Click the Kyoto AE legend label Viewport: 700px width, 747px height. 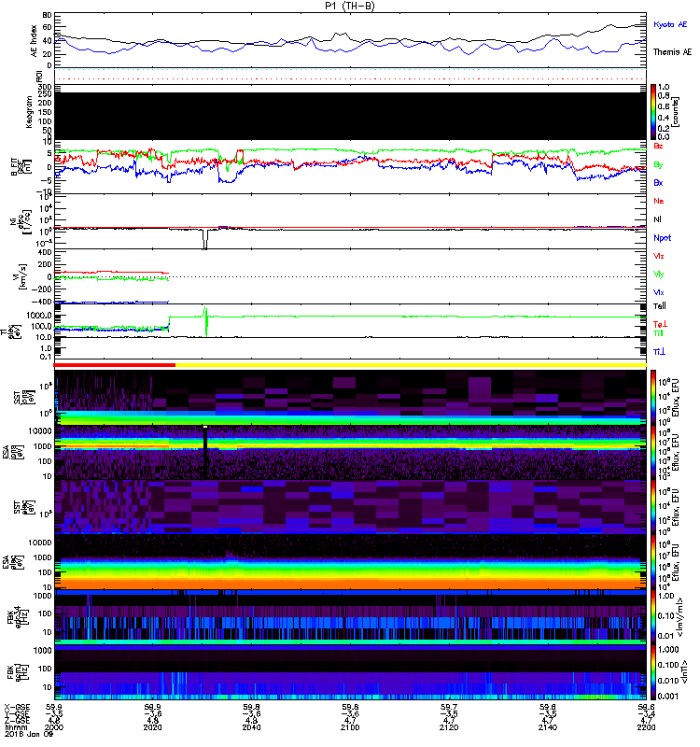671,24
